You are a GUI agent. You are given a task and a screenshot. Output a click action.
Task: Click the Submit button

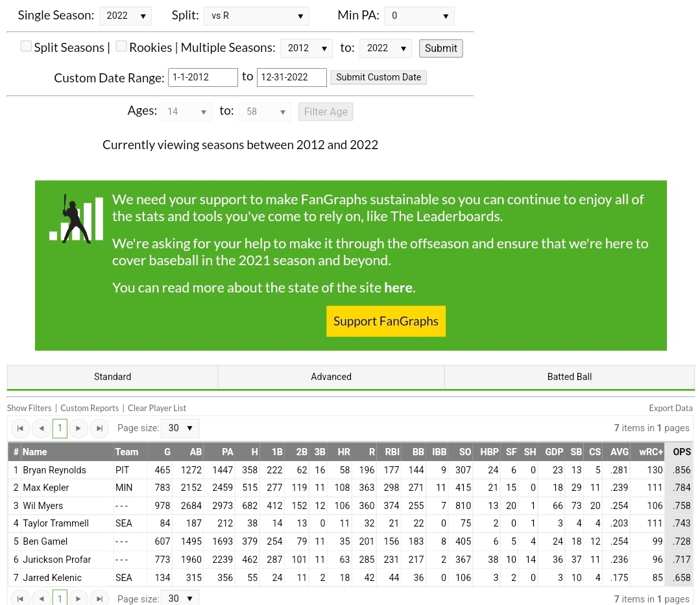click(x=441, y=48)
